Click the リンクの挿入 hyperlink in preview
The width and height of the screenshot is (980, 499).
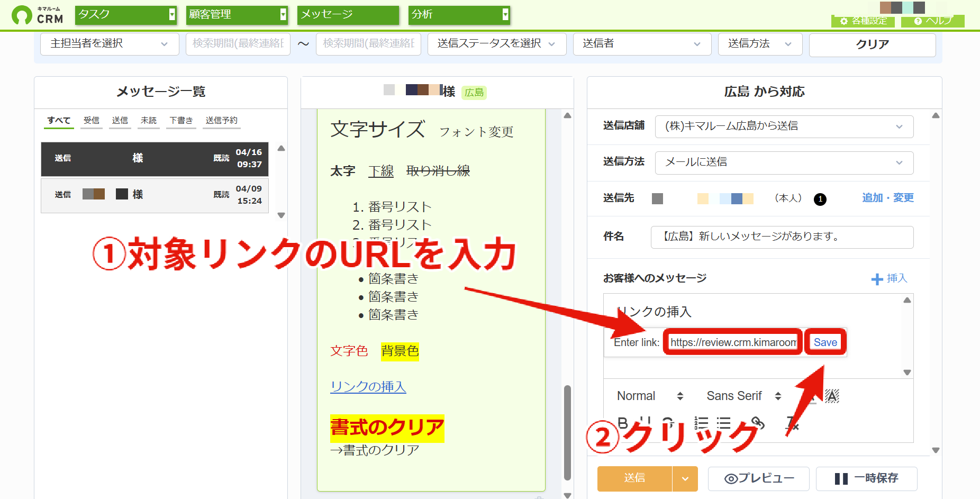click(368, 387)
